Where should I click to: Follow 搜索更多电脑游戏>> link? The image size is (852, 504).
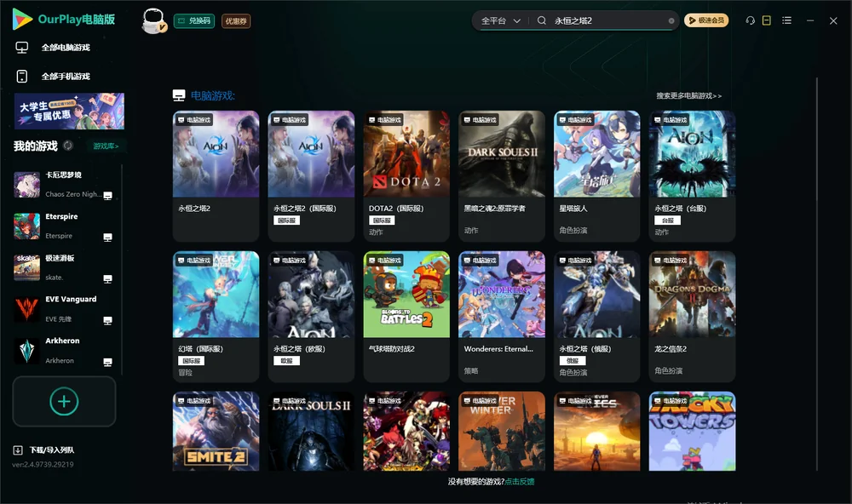688,95
